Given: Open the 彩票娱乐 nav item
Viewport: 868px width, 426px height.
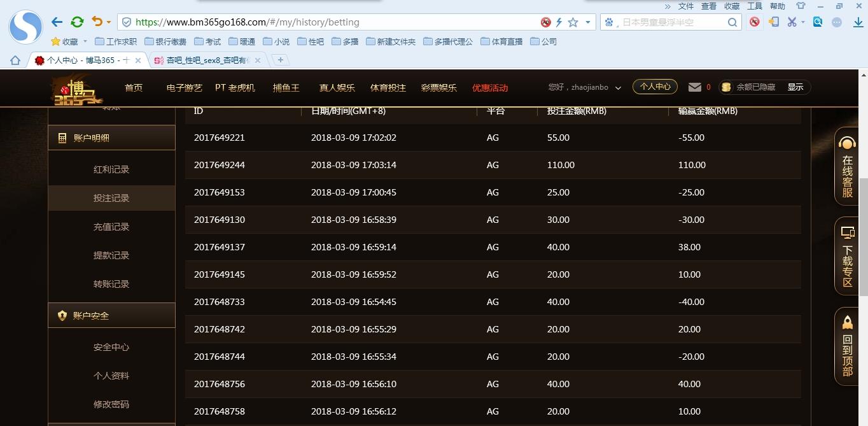Looking at the screenshot, I should coord(439,88).
